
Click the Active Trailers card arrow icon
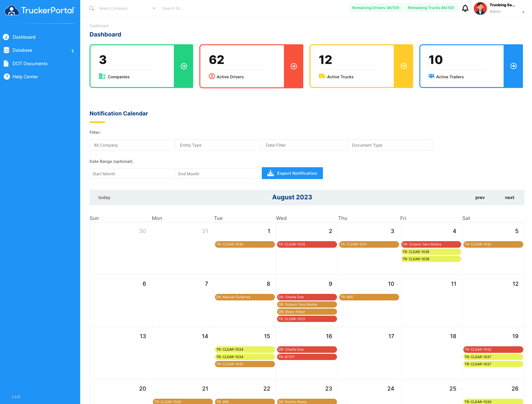pyautogui.click(x=513, y=66)
